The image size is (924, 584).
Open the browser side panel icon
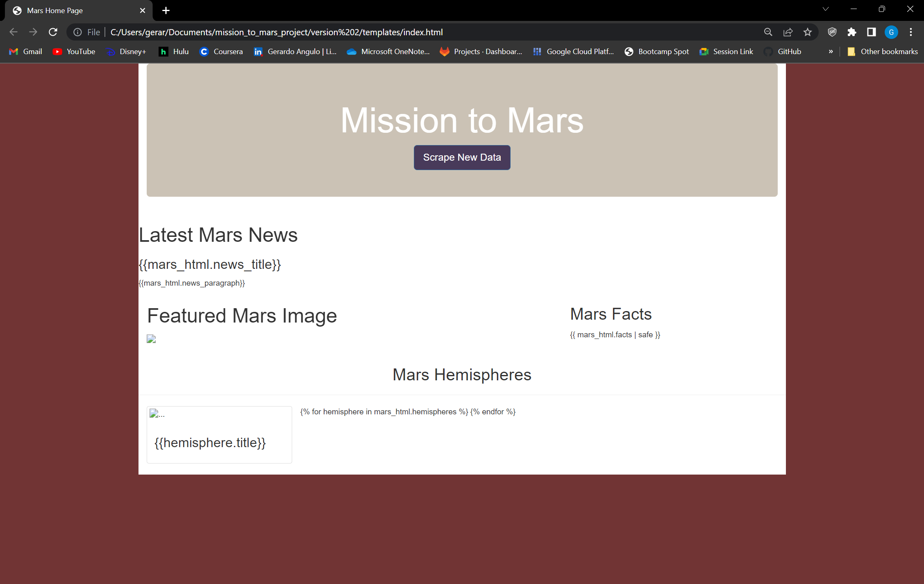[872, 32]
